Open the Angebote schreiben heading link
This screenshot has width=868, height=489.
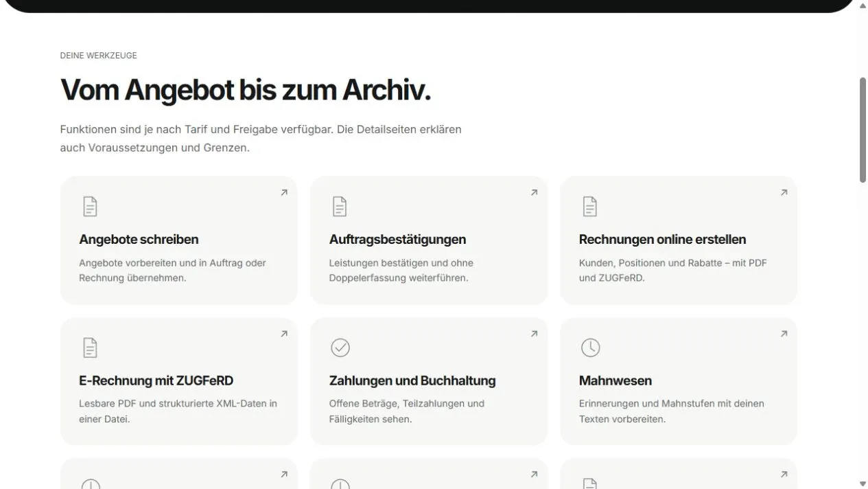click(139, 240)
